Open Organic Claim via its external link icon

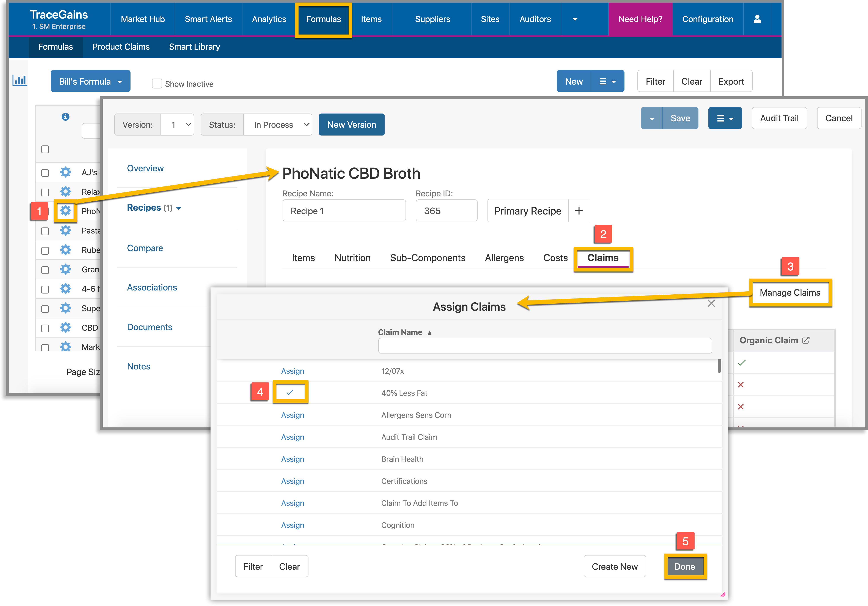[x=806, y=340]
